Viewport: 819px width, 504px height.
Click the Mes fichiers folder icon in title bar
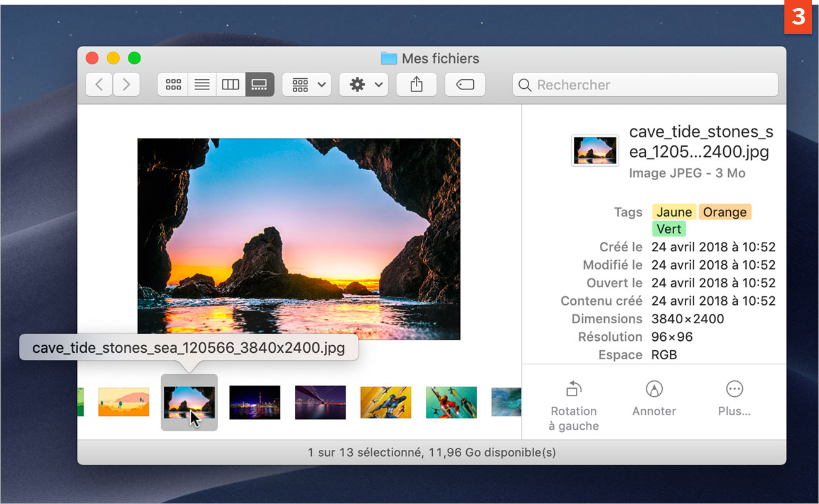pyautogui.click(x=389, y=59)
